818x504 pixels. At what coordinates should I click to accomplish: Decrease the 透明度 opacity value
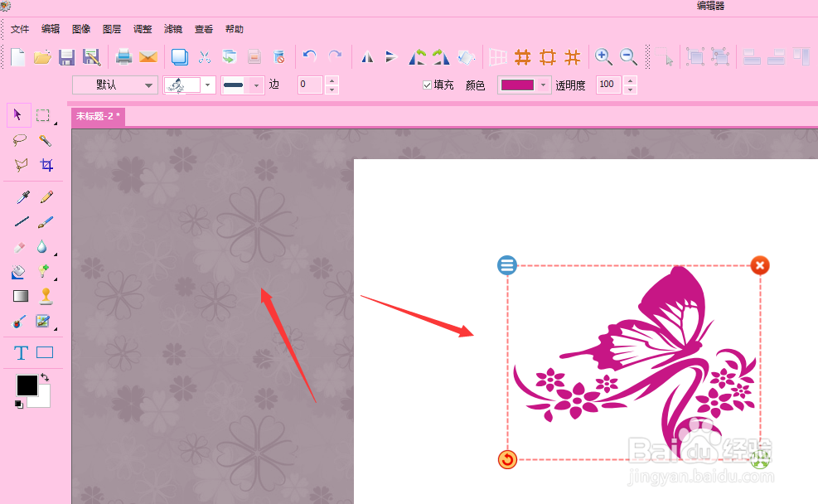tap(630, 90)
